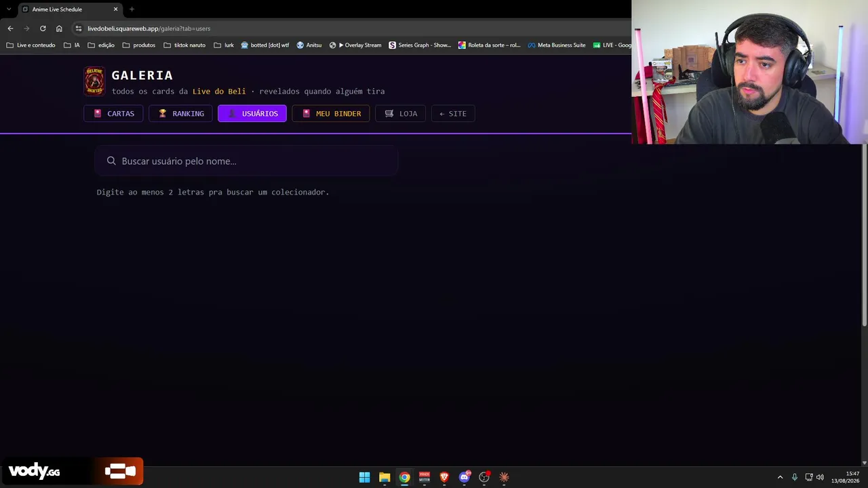Image resolution: width=868 pixels, height=488 pixels.
Task: Show hidden system tray icons
Action: [780, 477]
